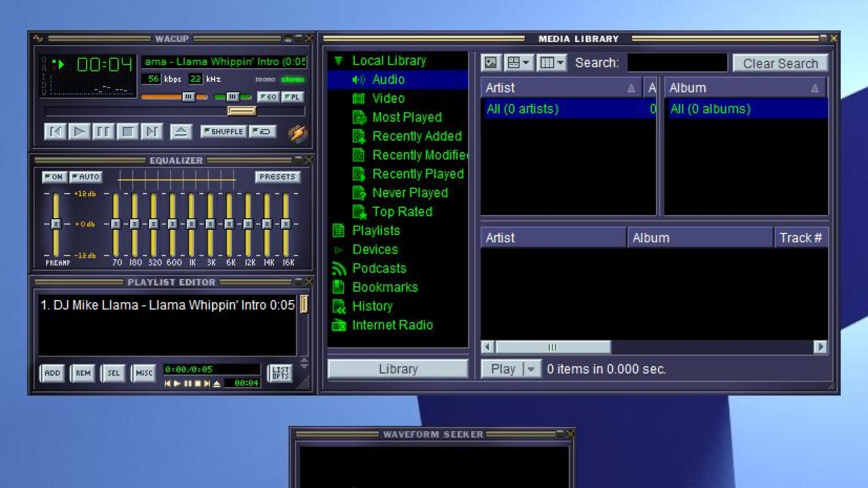This screenshot has height=488, width=868.
Task: Open the Most Played view
Action: pos(407,117)
